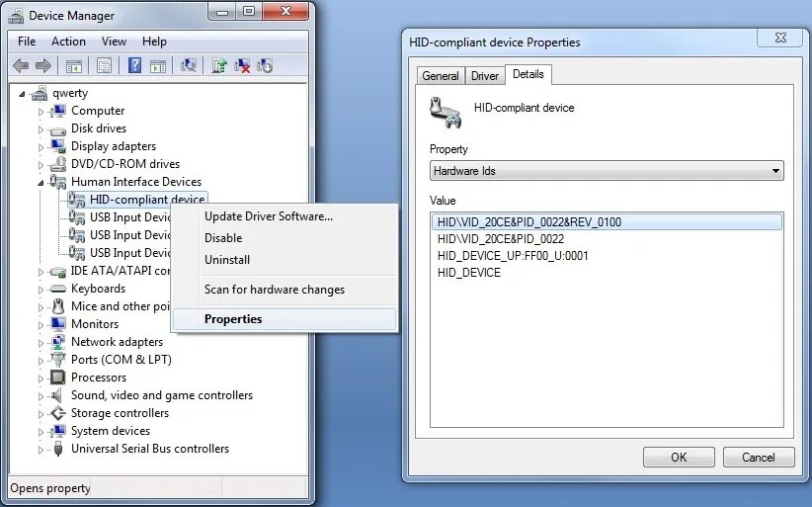This screenshot has width=812, height=507.
Task: Click the Universal Serial Bus controllers icon
Action: point(58,449)
